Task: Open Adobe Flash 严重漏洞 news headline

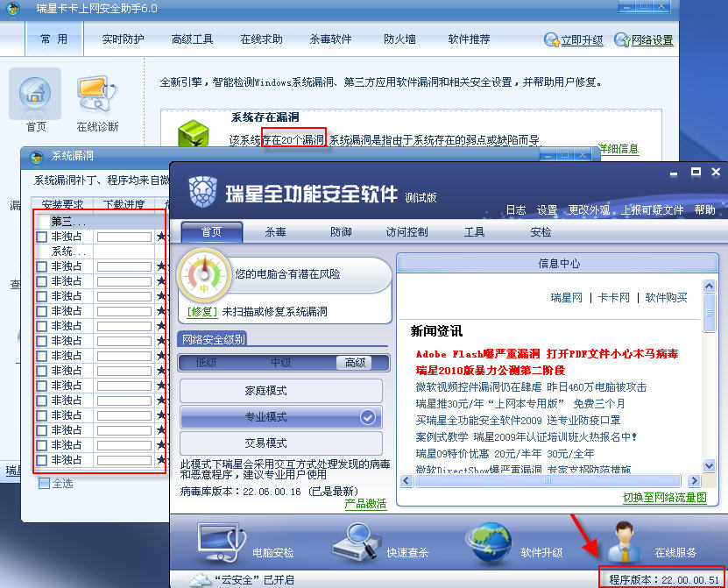Action: [x=547, y=354]
